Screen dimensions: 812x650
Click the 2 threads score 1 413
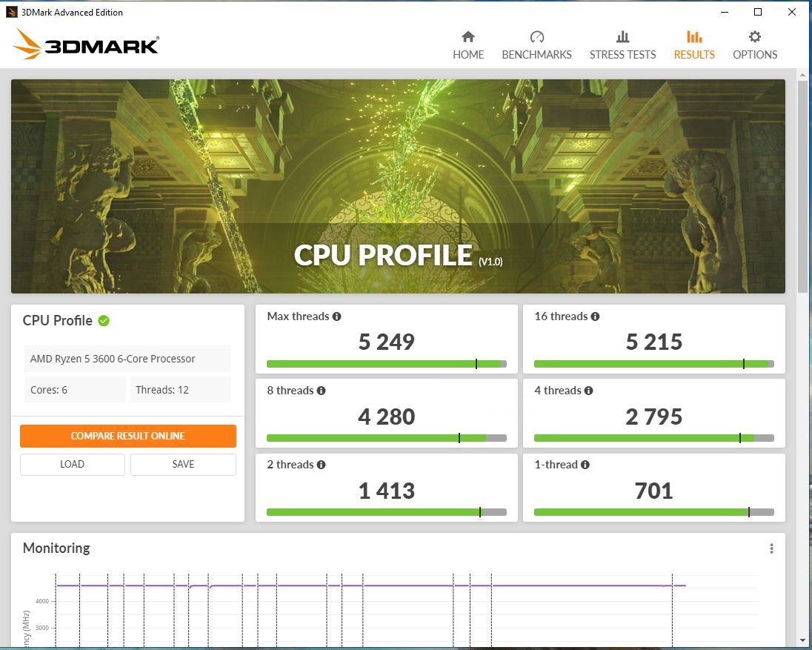point(386,491)
